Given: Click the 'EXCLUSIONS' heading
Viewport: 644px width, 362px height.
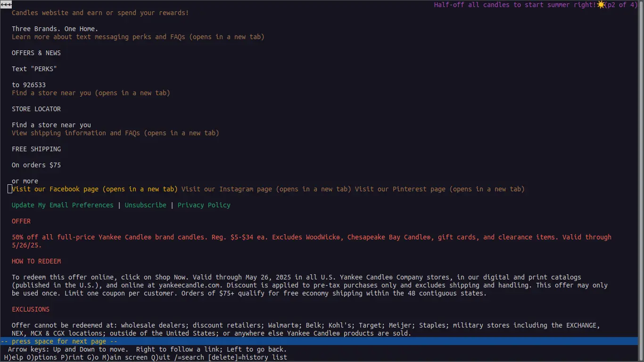Looking at the screenshot, I should click(31, 309).
